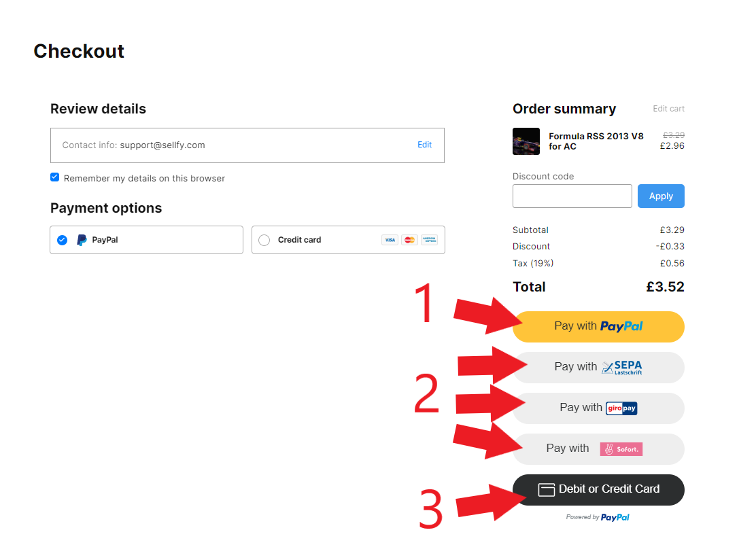Open the Edit cart link
This screenshot has width=756, height=545.
pos(668,109)
